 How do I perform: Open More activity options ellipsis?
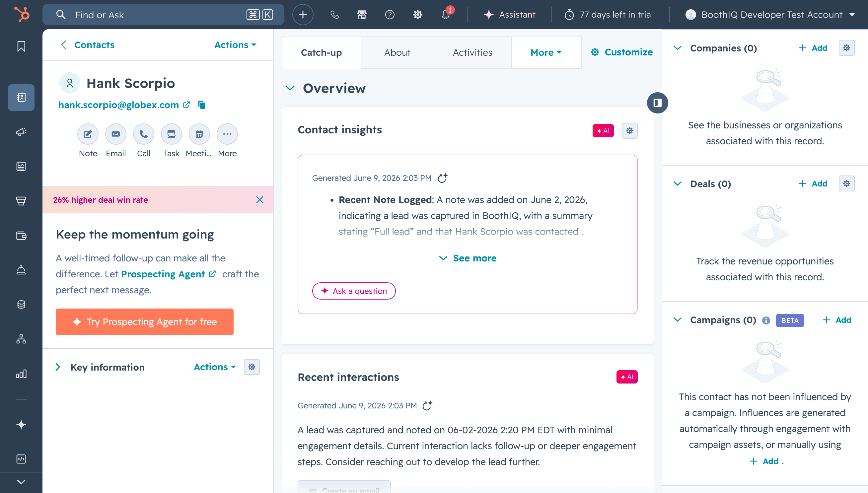tap(227, 134)
